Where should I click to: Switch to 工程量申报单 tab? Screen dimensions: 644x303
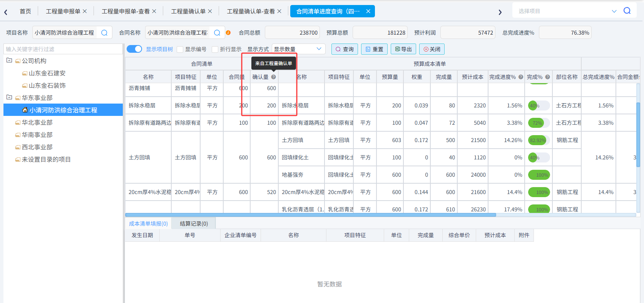[63, 11]
